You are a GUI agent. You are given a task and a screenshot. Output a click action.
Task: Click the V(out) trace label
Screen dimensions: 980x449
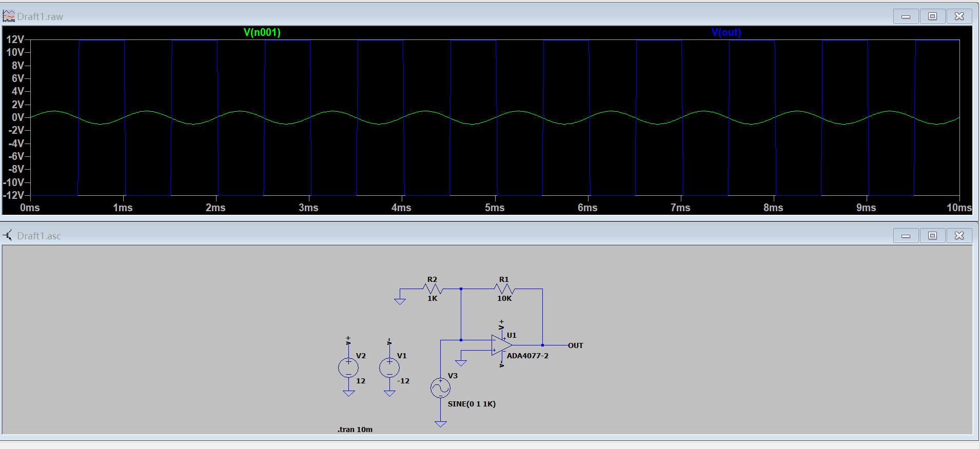click(x=726, y=32)
